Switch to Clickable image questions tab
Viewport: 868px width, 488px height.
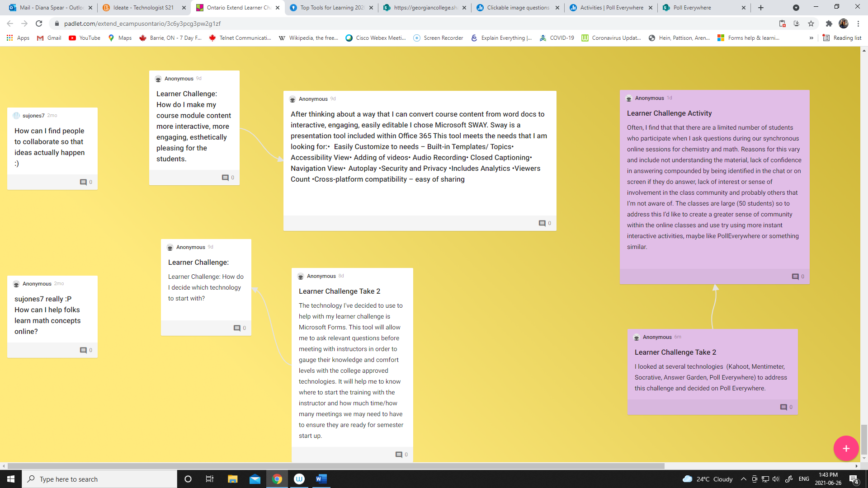tap(518, 8)
